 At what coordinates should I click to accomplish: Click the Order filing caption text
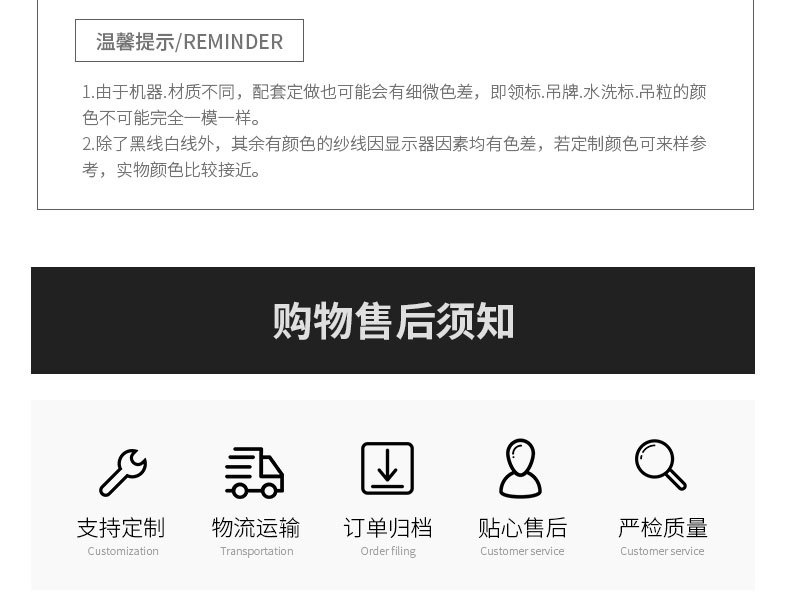[x=388, y=552]
